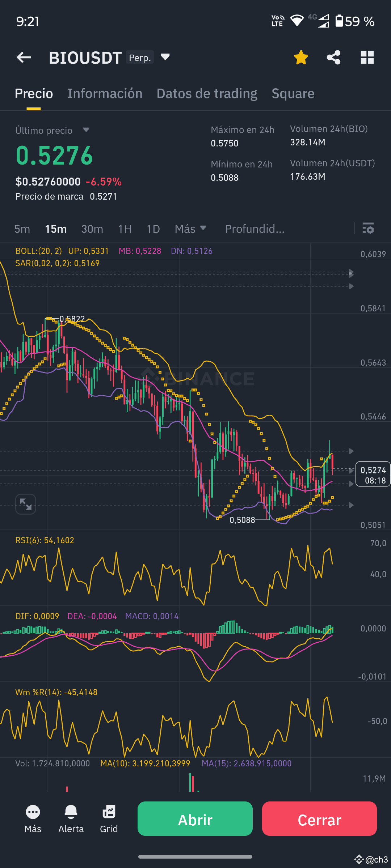Tap the battery indicator in status bar
The height and width of the screenshot is (868, 391).
(355, 21)
